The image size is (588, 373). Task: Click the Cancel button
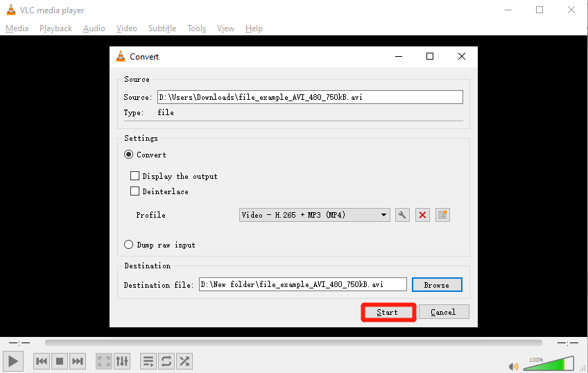coord(444,312)
